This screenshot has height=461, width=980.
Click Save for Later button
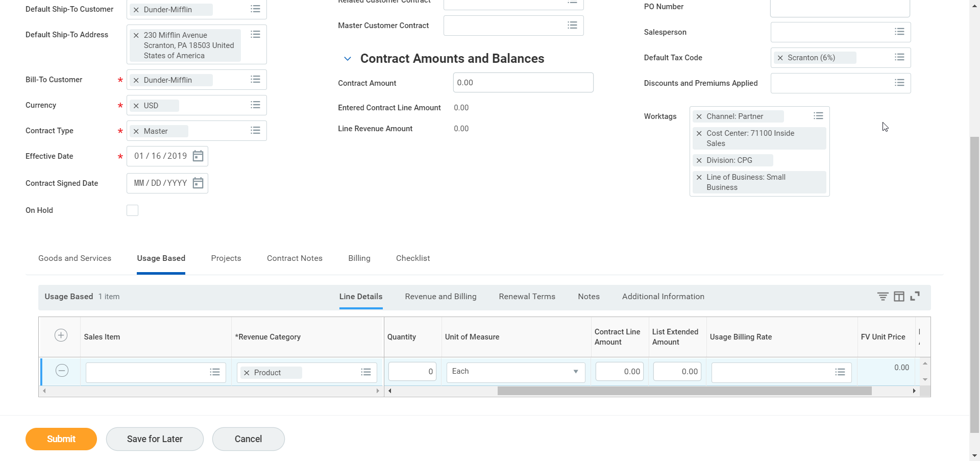click(x=155, y=439)
